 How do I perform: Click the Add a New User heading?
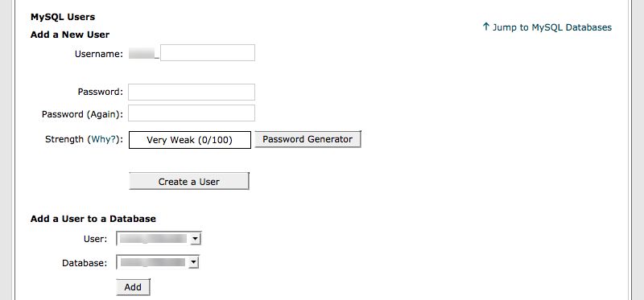[x=70, y=35]
